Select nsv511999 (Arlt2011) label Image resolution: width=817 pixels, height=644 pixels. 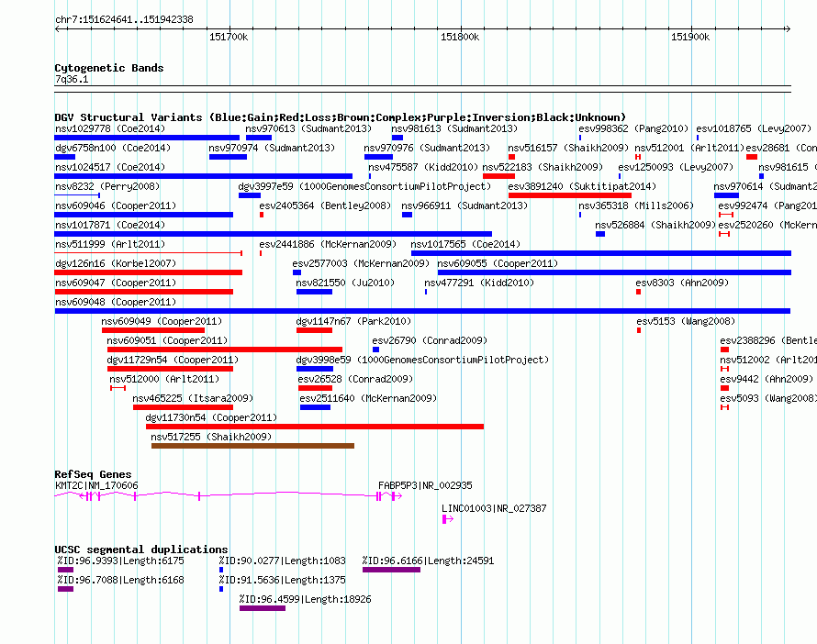tap(110, 244)
